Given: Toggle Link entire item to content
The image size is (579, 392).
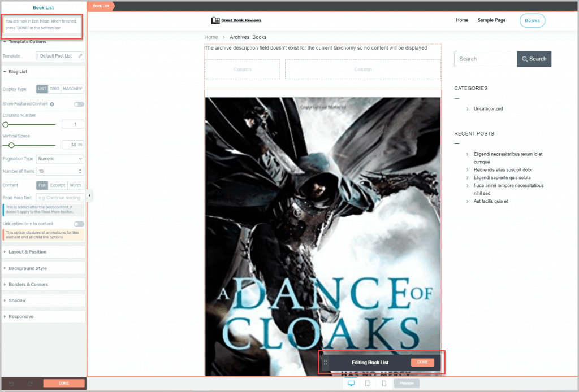Looking at the screenshot, I should [79, 224].
